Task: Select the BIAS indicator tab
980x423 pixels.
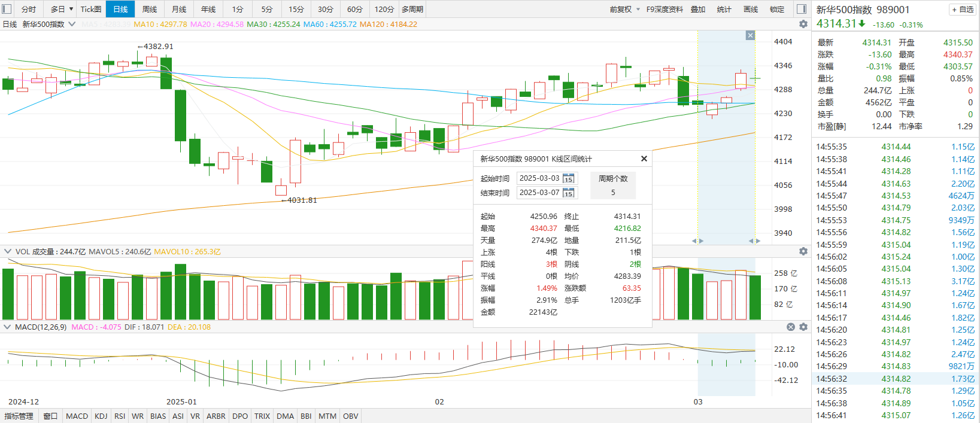Action: (158, 416)
